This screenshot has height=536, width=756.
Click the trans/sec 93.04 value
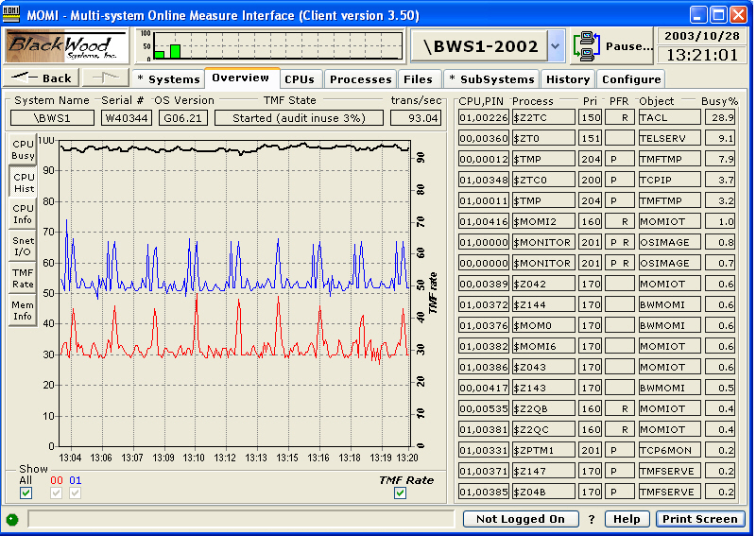pyautogui.click(x=416, y=118)
